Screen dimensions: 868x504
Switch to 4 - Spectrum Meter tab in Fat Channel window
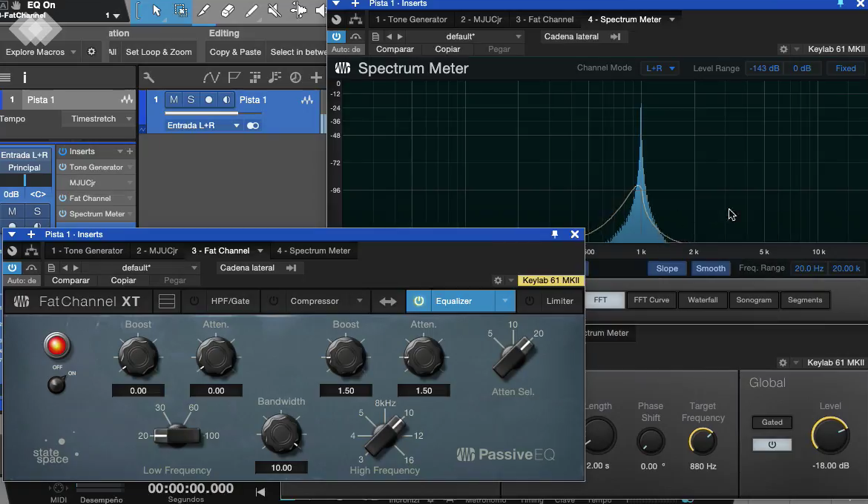pos(313,251)
